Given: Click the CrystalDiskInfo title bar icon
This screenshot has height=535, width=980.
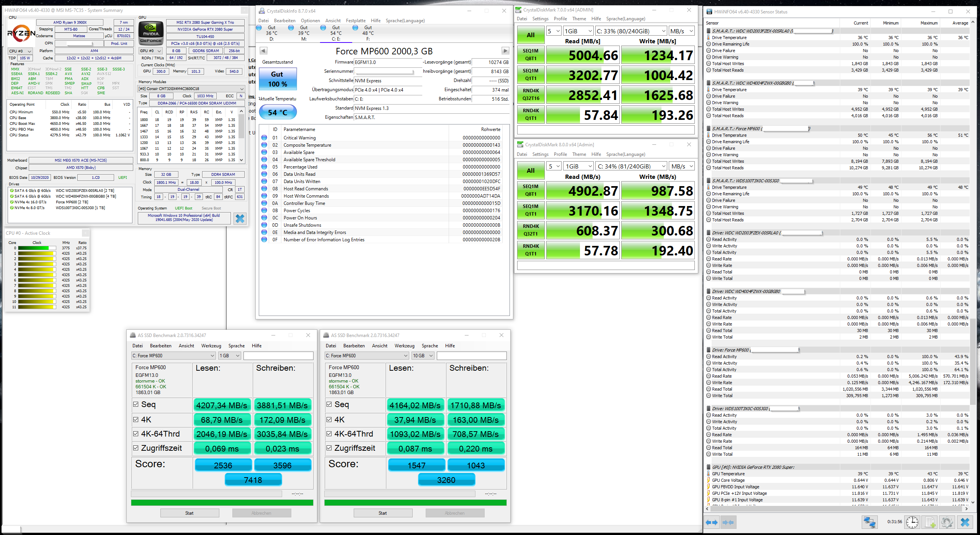Looking at the screenshot, I should coord(262,11).
